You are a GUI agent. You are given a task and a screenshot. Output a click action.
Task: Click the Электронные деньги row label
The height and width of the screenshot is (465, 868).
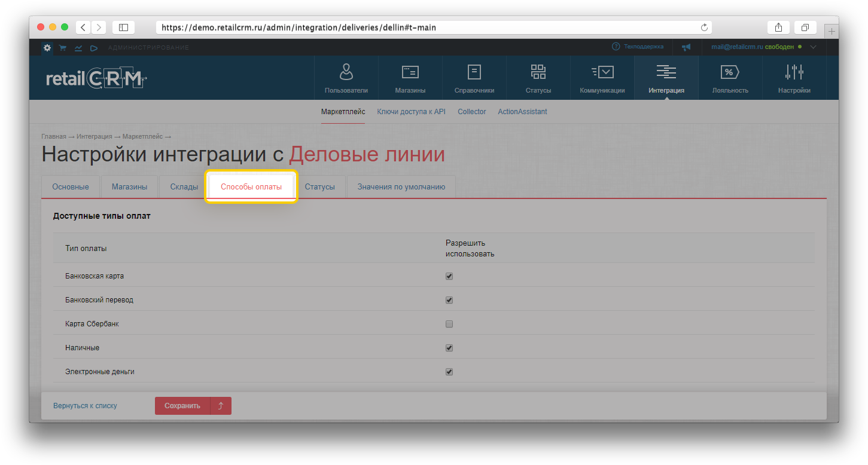point(100,372)
